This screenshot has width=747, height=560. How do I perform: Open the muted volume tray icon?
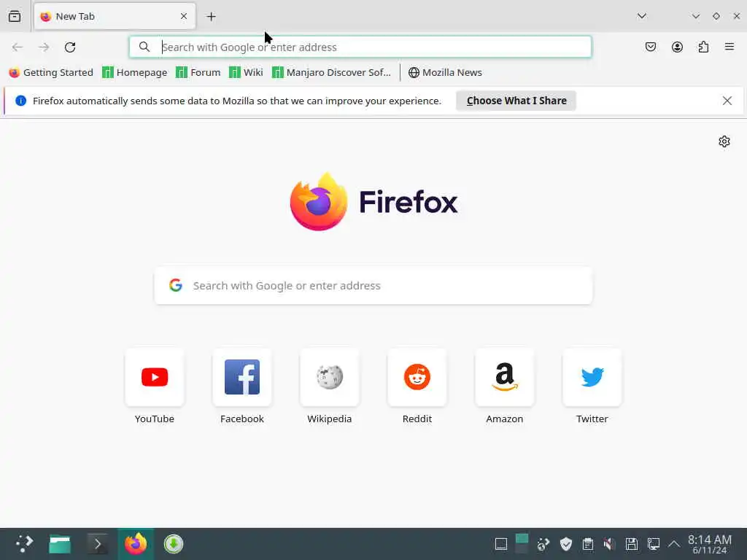[609, 544]
